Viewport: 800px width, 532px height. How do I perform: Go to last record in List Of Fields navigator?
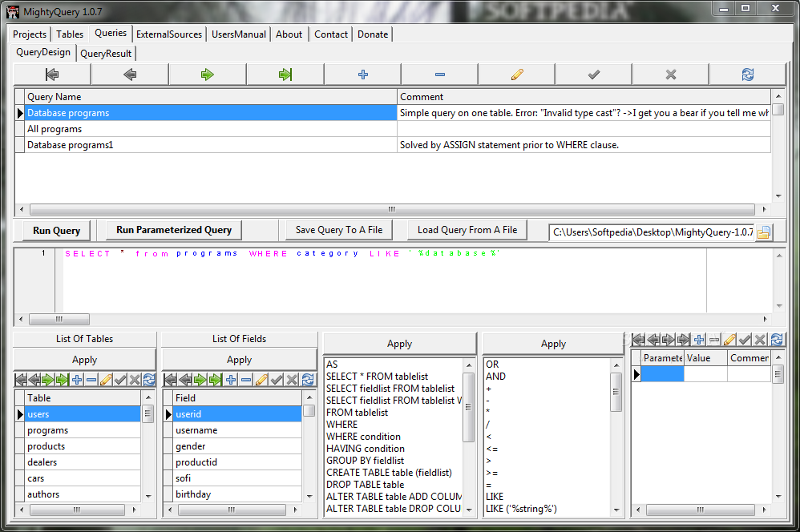point(216,380)
